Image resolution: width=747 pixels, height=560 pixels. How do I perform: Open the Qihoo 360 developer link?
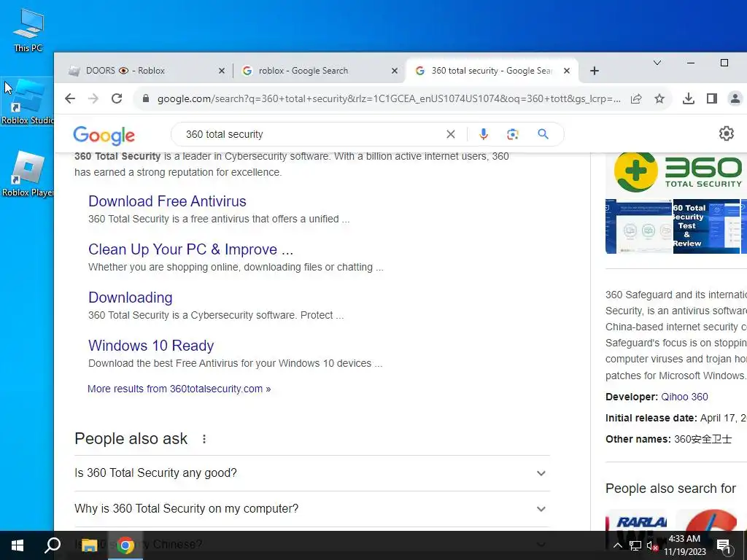click(x=684, y=397)
